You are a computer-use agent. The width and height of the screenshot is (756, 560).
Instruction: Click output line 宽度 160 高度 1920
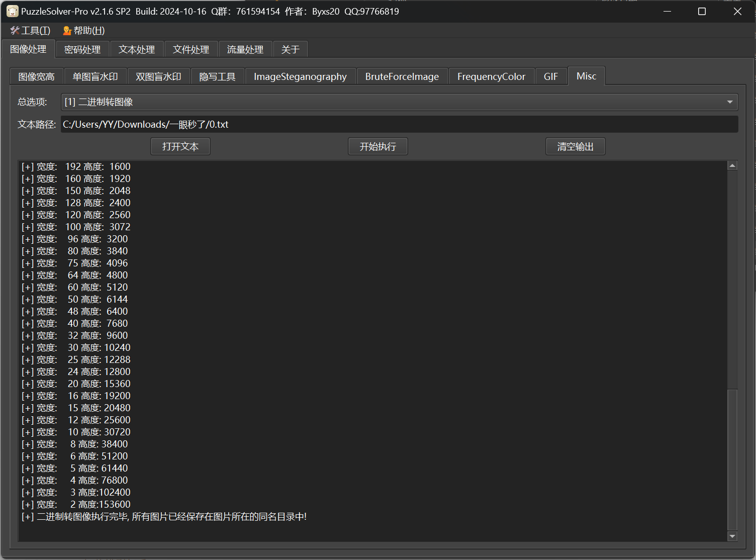pyautogui.click(x=76, y=178)
